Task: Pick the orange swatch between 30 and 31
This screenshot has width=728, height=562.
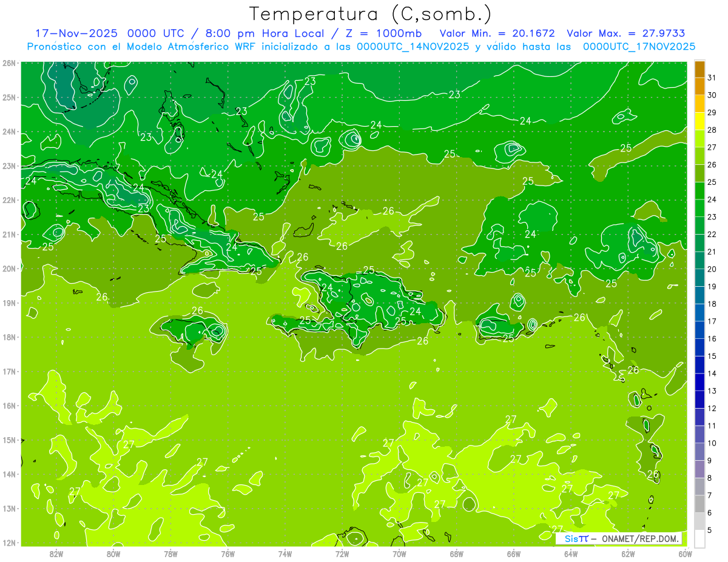Action: pos(699,86)
